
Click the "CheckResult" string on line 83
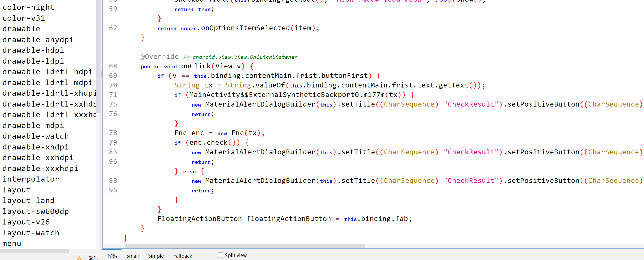pos(473,152)
